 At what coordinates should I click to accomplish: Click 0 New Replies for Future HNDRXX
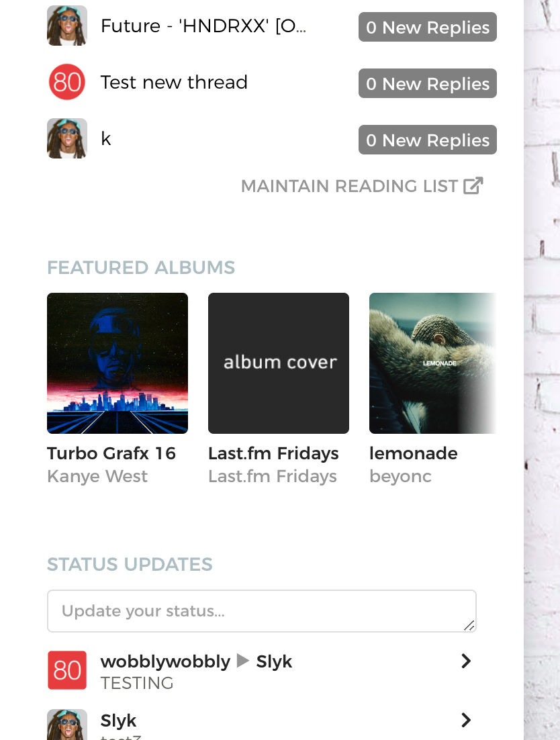point(428,27)
